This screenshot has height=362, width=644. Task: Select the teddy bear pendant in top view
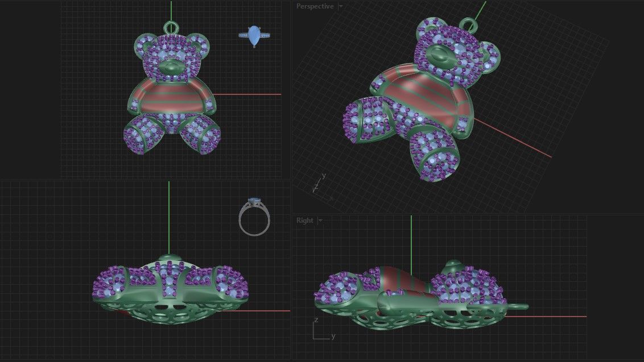click(x=172, y=88)
